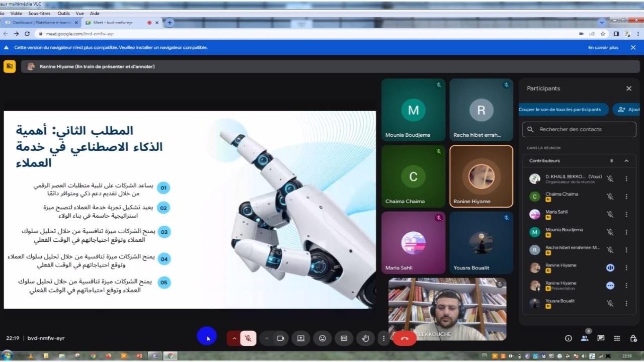The height and width of the screenshot is (362, 644).
Task: Open more options three-dot menu in call bar
Action: click(x=383, y=338)
